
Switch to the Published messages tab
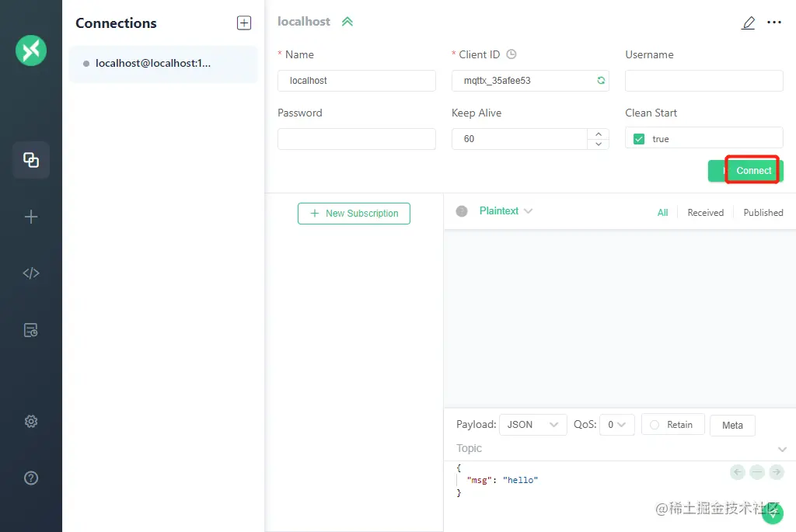pos(763,213)
